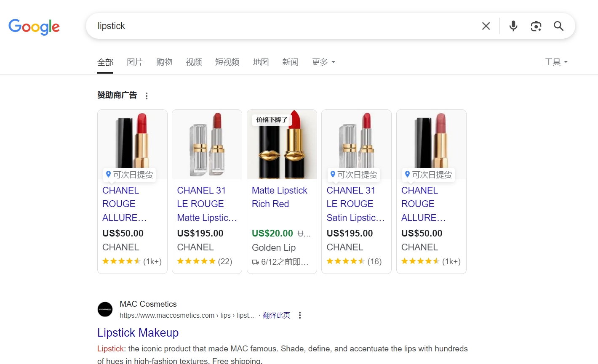Image resolution: width=598 pixels, height=364 pixels.
Task: Click the magnifier search icon
Action: (559, 26)
